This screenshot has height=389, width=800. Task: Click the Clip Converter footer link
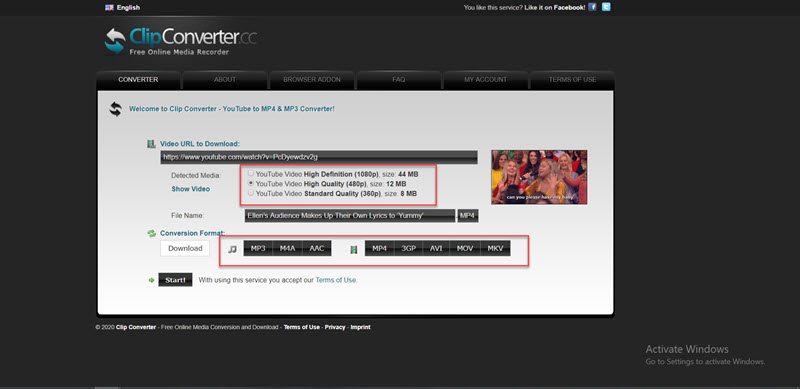pos(136,327)
